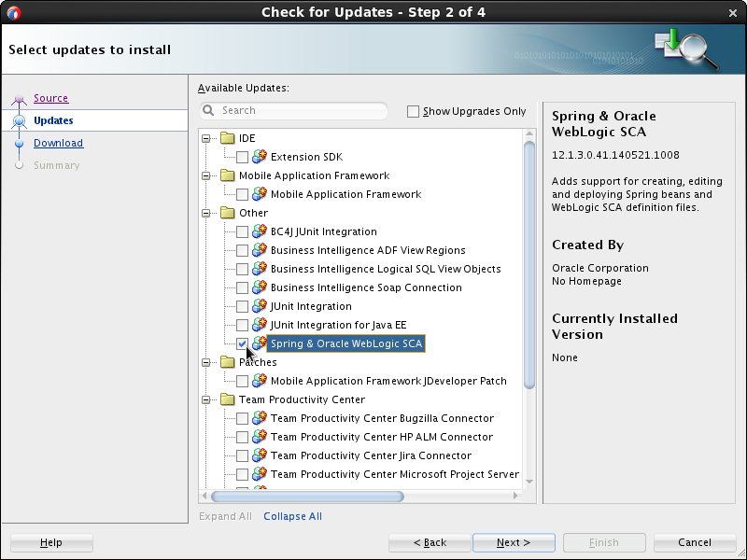
Task: Click the HP ALM Connector update icon
Action: coord(260,436)
